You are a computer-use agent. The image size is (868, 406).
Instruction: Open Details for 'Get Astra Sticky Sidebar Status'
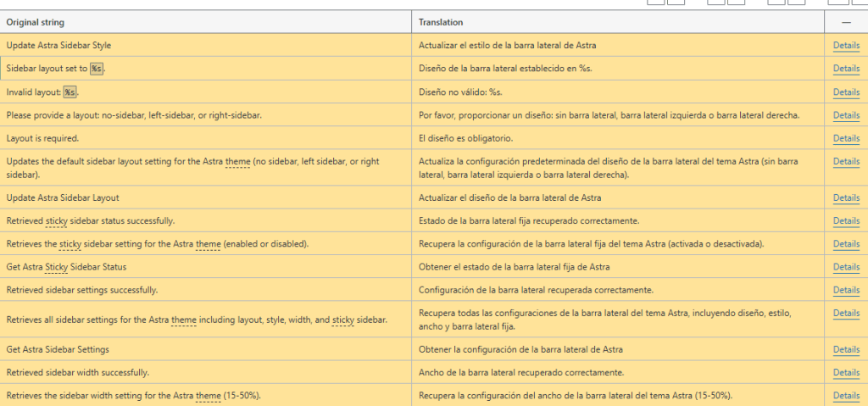pos(845,267)
